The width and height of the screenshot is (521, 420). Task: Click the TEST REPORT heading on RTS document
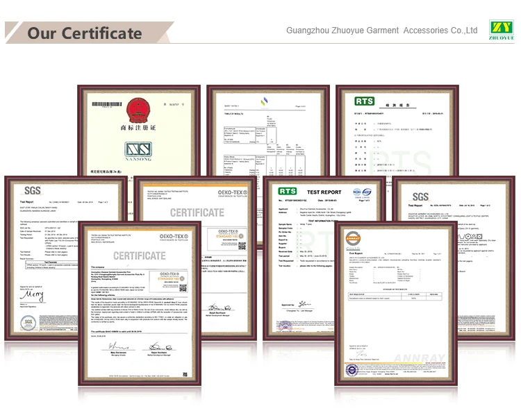pyautogui.click(x=323, y=192)
